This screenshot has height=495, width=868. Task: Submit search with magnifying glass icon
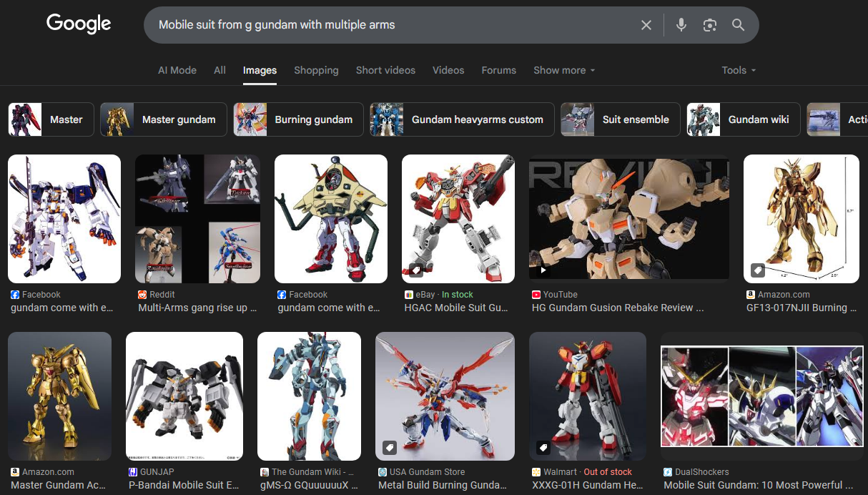[739, 25]
